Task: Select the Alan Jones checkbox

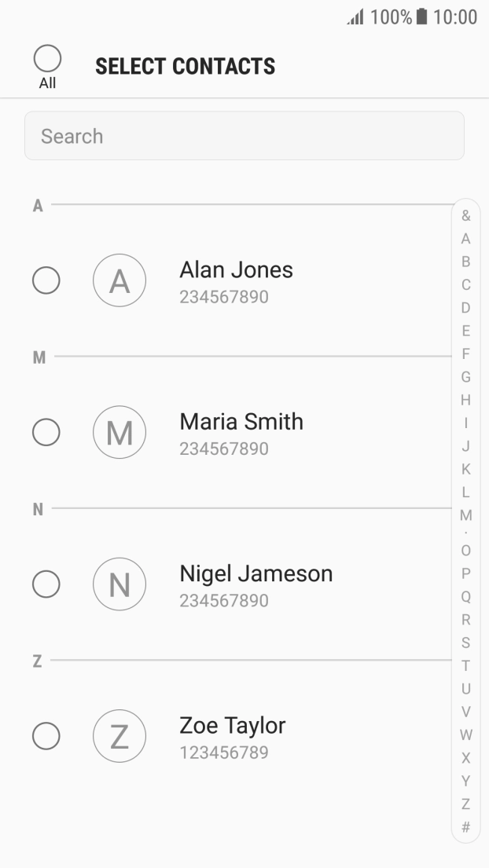Action: coord(46,281)
